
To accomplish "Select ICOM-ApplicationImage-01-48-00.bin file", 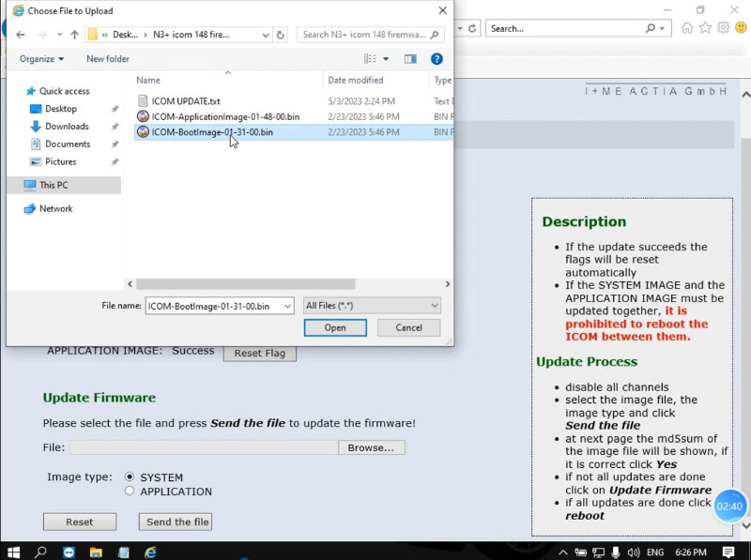I will [225, 116].
